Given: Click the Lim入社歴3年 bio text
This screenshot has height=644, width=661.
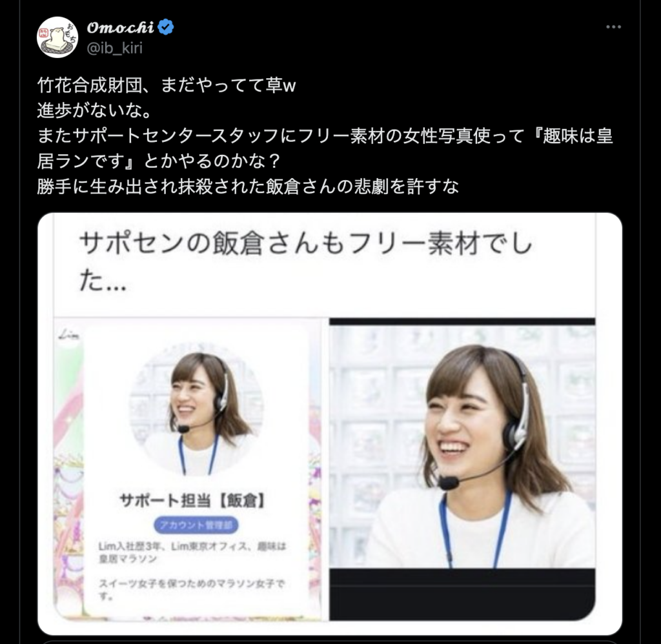Looking at the screenshot, I should click(x=192, y=552).
